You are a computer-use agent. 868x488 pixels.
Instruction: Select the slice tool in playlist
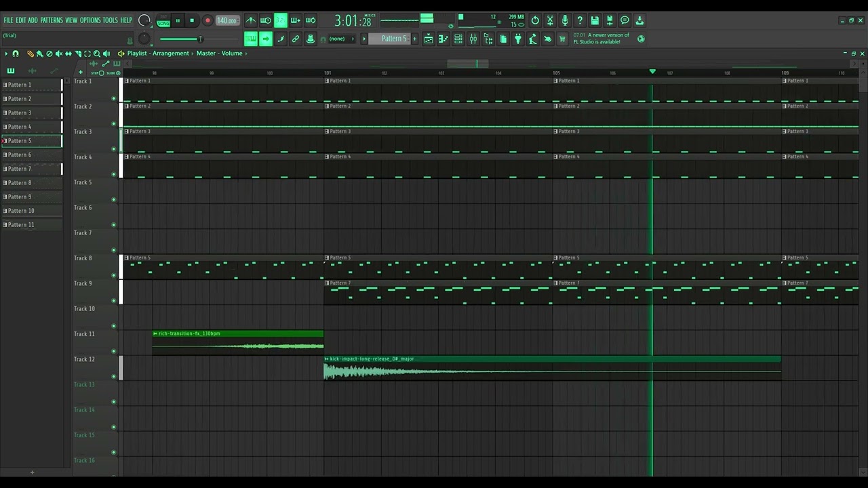pos(77,54)
